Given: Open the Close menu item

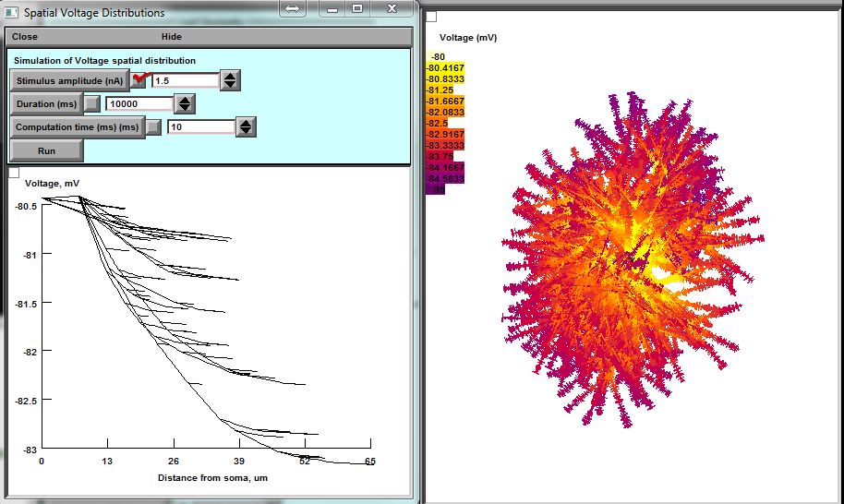Looking at the screenshot, I should (25, 37).
